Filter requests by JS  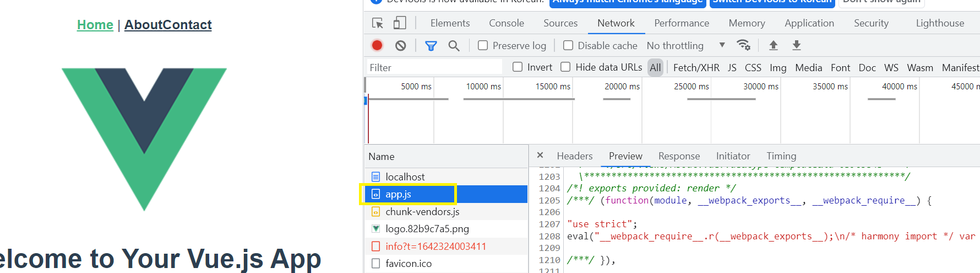coord(732,67)
